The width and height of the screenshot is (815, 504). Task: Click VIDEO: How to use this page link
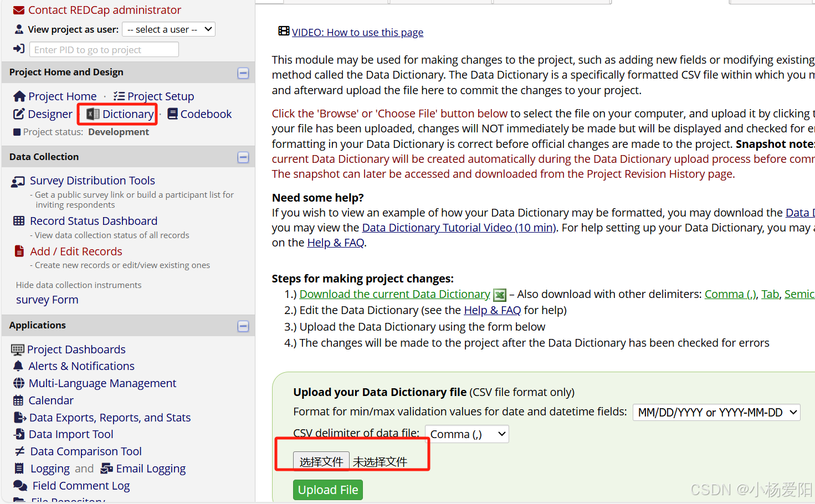[357, 32]
